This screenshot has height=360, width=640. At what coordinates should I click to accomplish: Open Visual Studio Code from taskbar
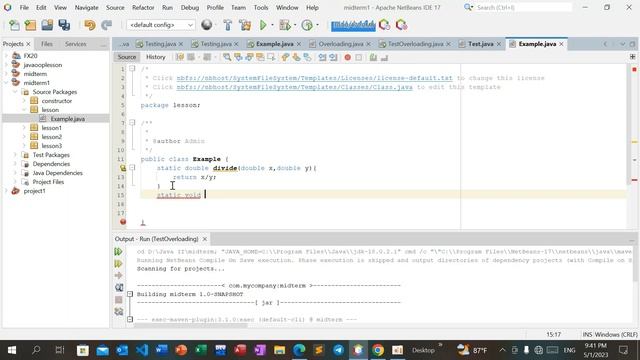point(142,350)
